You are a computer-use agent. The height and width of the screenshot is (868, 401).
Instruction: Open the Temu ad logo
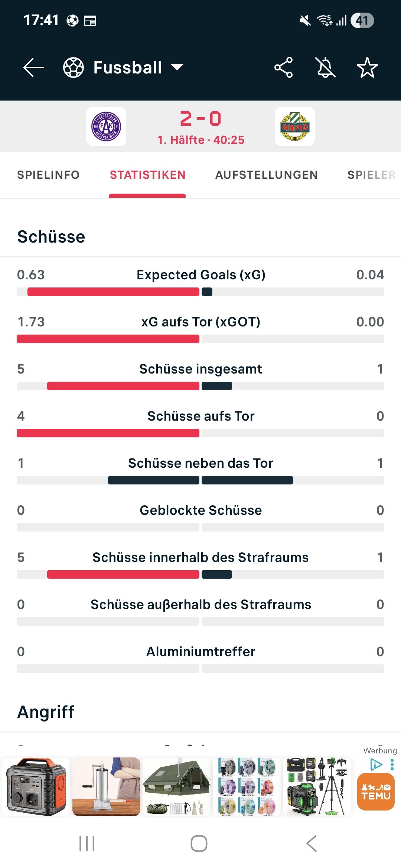click(x=376, y=792)
